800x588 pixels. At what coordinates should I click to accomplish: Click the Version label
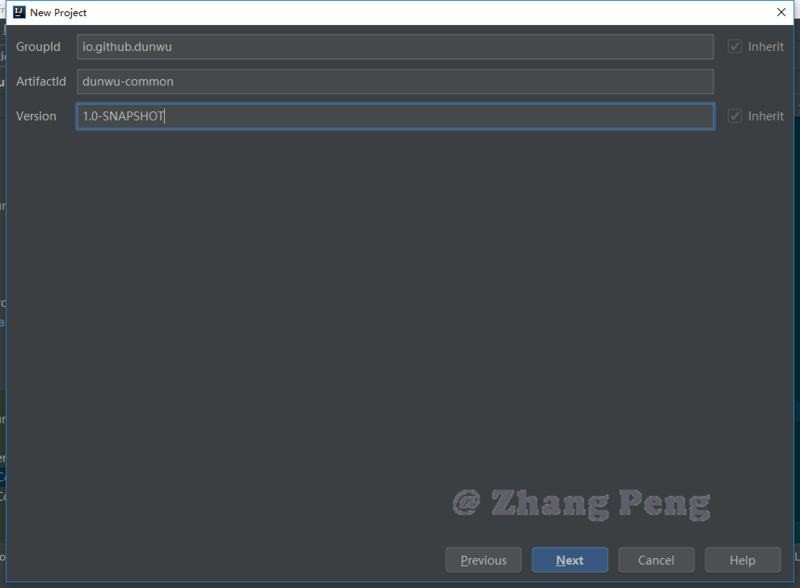36,116
